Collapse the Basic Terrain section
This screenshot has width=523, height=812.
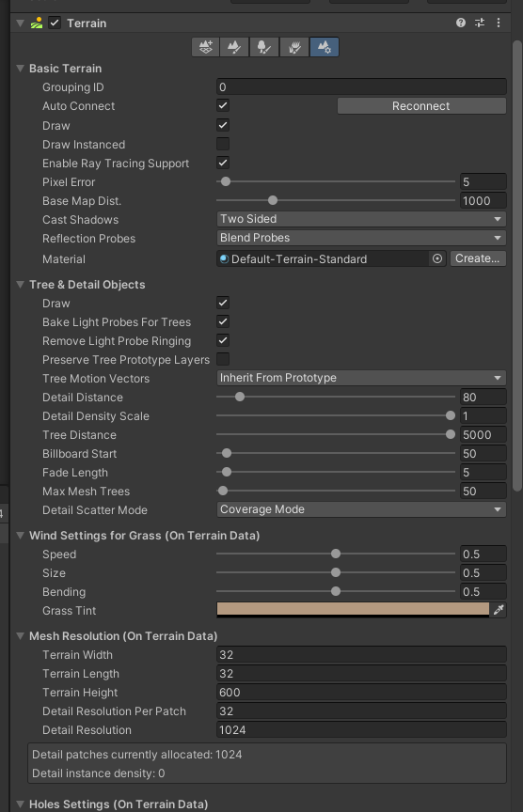click(20, 69)
